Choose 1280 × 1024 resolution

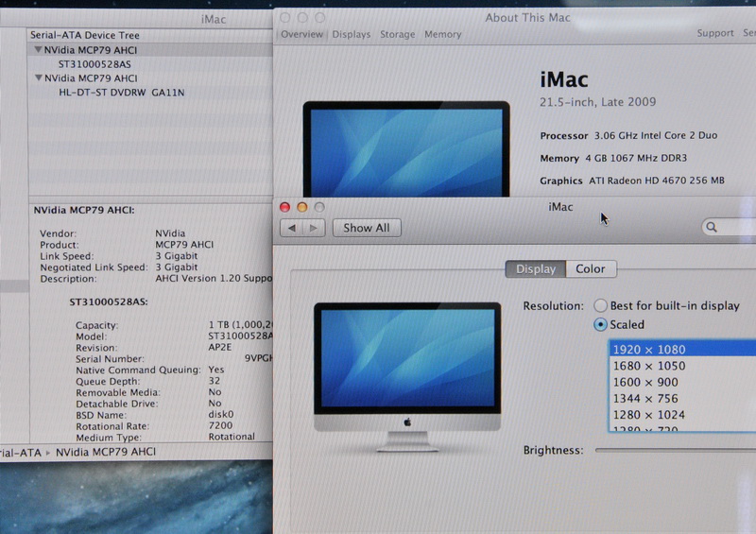tap(682, 415)
